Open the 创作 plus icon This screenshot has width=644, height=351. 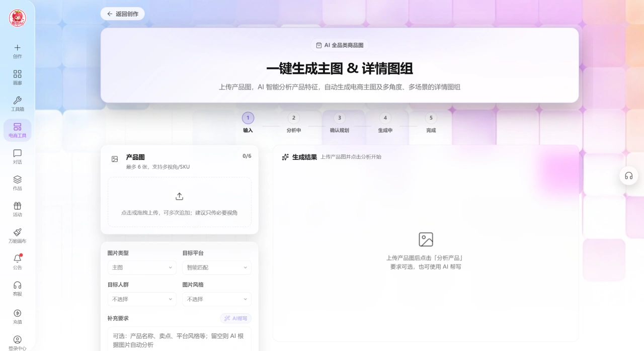tap(17, 48)
